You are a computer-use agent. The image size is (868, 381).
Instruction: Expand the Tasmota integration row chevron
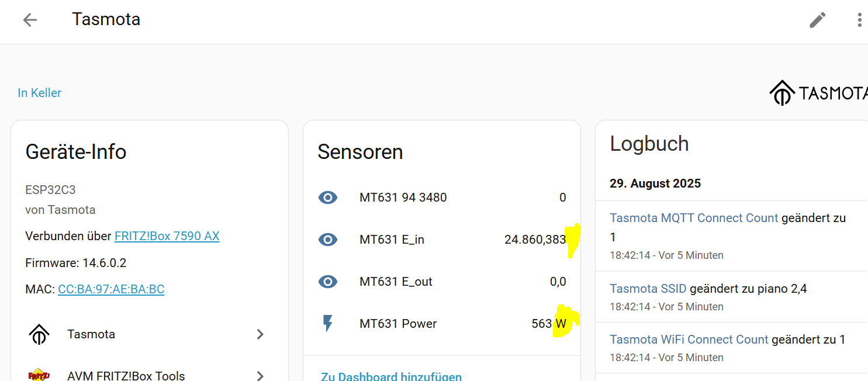pos(260,334)
